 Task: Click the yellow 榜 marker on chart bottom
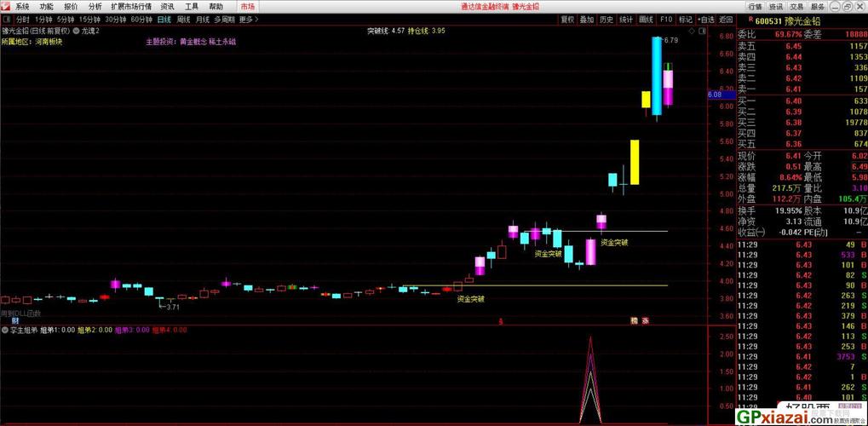[x=634, y=320]
